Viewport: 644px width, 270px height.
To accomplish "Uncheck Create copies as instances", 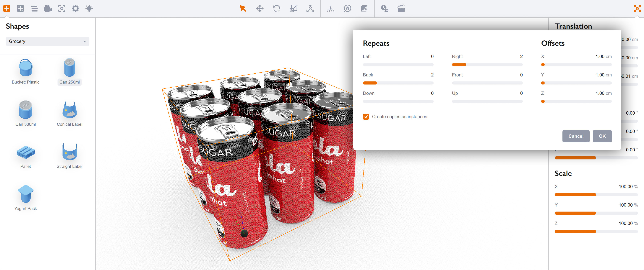I will [366, 117].
